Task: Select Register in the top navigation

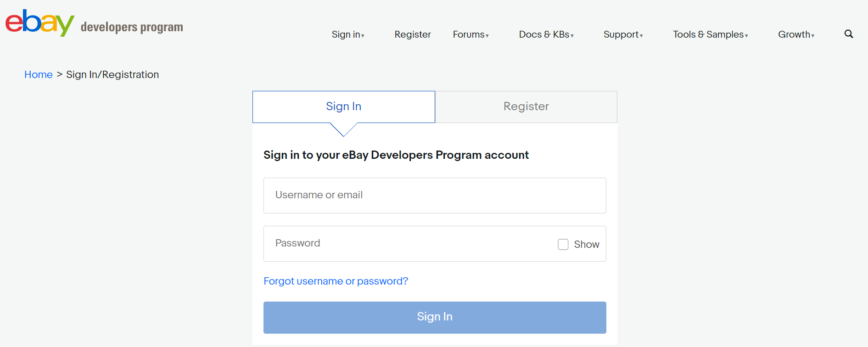Action: (x=413, y=34)
